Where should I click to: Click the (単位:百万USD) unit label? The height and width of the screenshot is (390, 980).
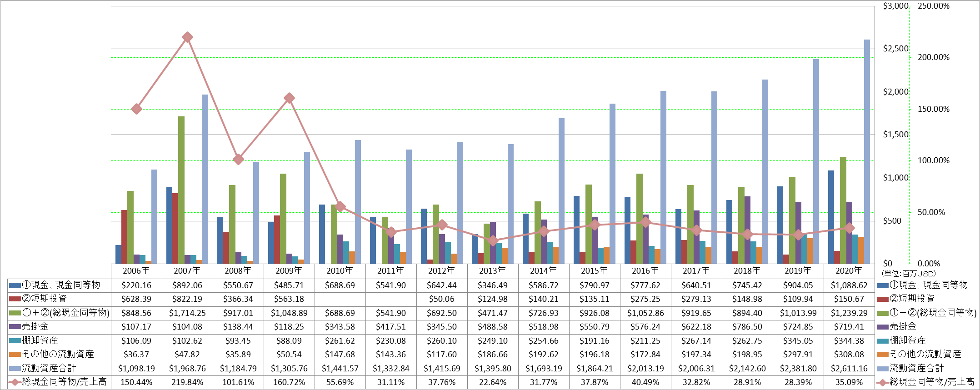[x=909, y=274]
